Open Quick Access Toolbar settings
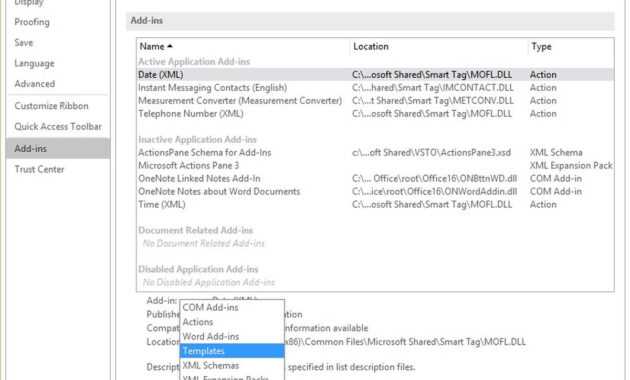Image resolution: width=630 pixels, height=380 pixels. pyautogui.click(x=58, y=127)
